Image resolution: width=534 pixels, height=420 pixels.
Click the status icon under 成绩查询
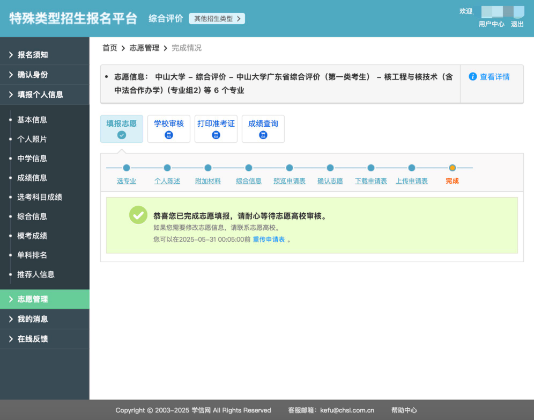pyautogui.click(x=263, y=135)
